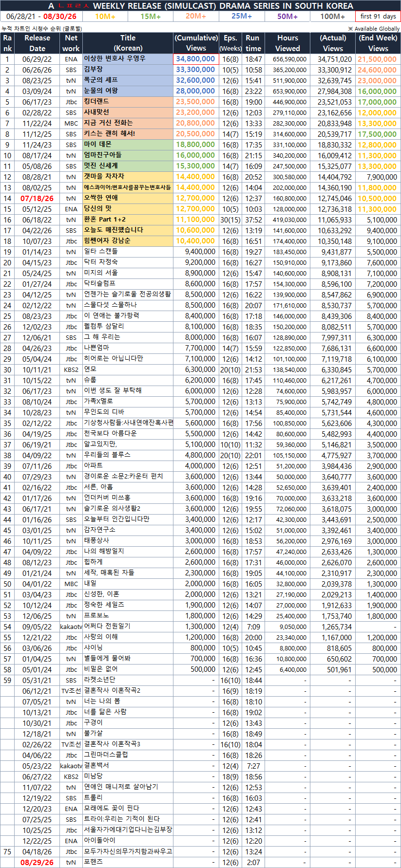Click the run time 7:09
401x868 pixels.
coord(253,627)
